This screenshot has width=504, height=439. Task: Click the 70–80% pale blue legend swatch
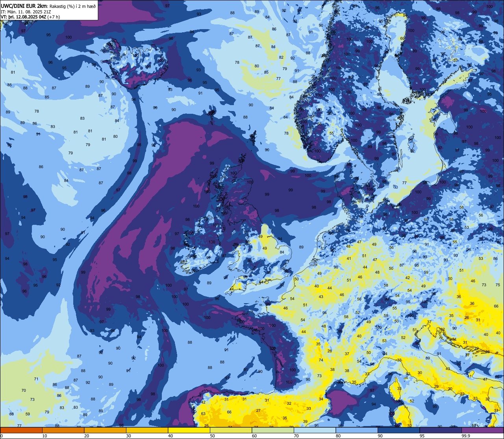[x=315, y=430]
